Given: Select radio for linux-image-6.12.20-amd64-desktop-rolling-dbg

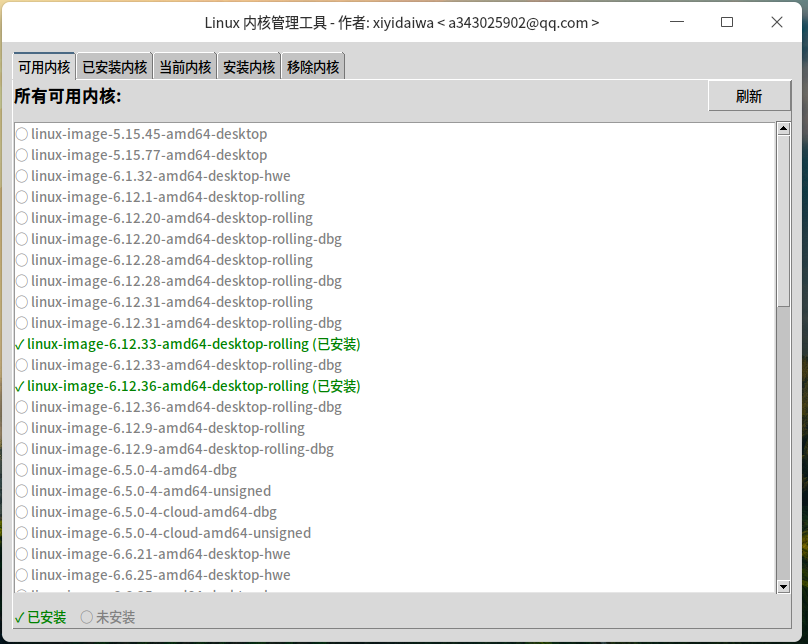Looking at the screenshot, I should coord(22,239).
